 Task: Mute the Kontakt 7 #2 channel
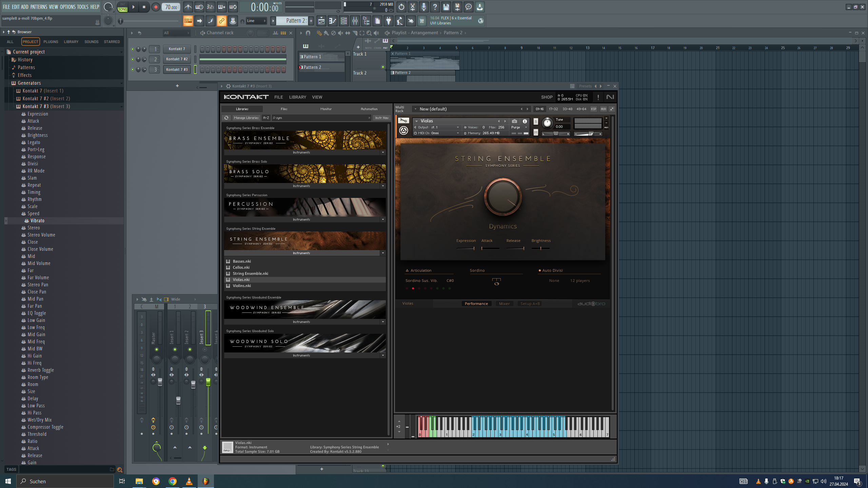click(x=133, y=59)
